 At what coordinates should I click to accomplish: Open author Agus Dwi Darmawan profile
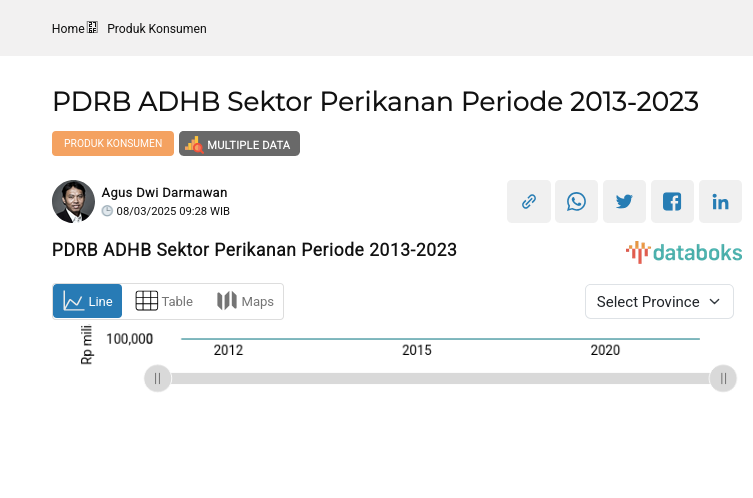coord(164,193)
